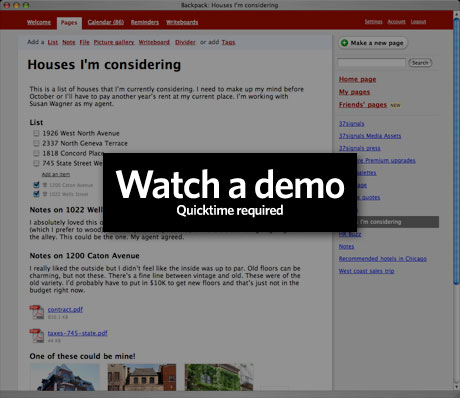Check the 2337 North Geneva Terrace checkbox
460x398 pixels.
click(36, 143)
